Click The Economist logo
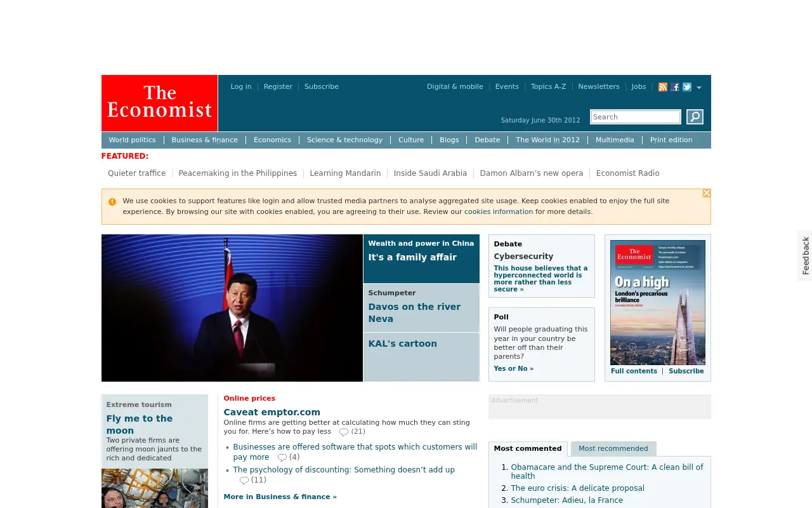 159,103
